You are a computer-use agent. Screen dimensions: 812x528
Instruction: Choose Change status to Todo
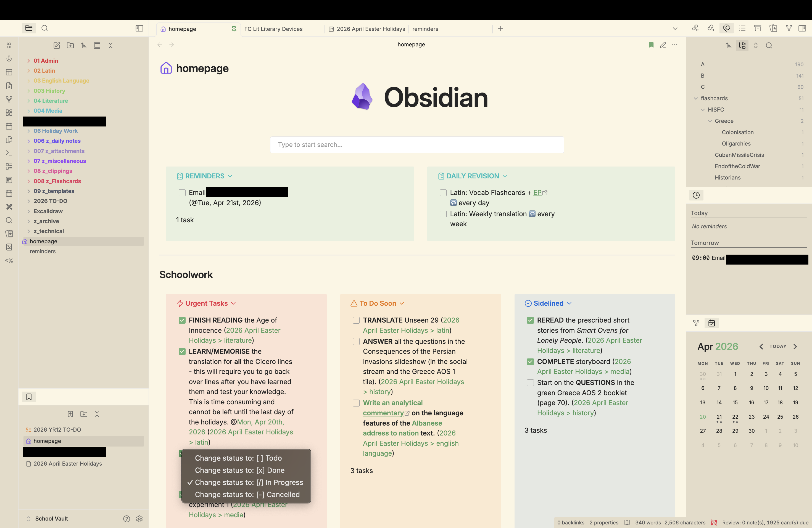[x=246, y=458]
